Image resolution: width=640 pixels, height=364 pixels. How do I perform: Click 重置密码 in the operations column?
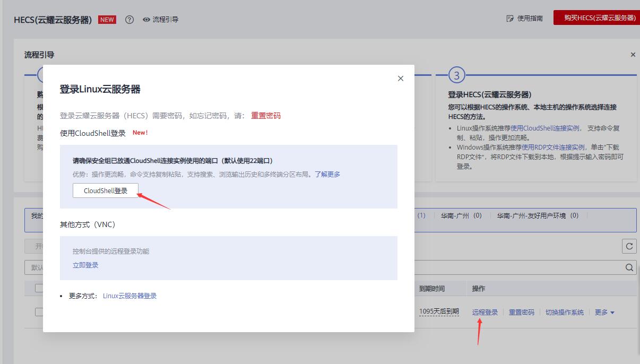click(x=522, y=313)
